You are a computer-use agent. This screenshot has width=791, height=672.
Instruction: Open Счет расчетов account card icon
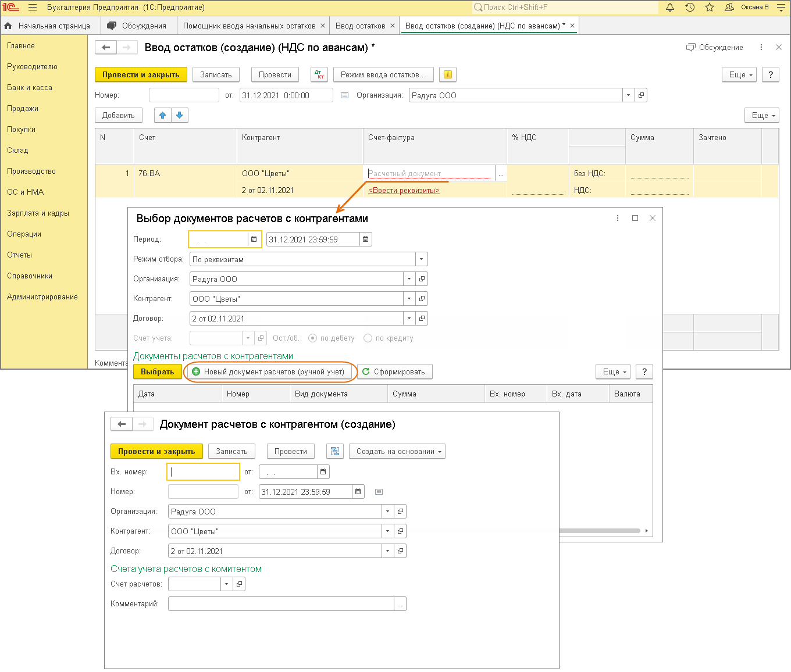[239, 584]
